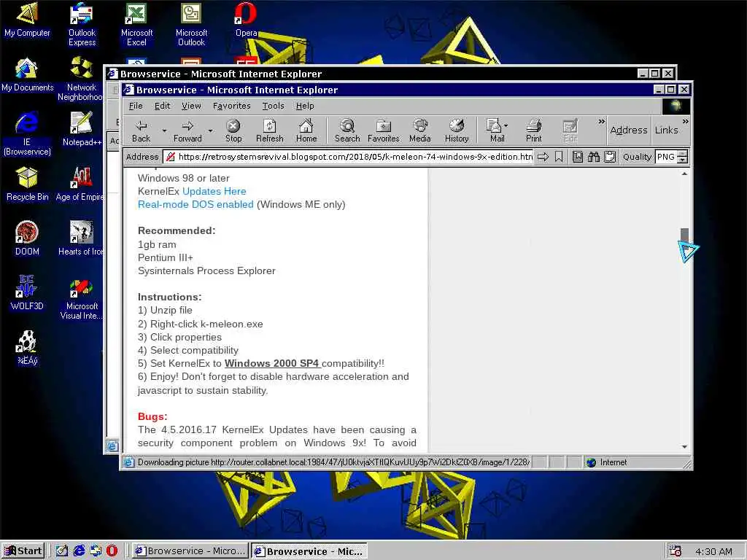
Task: Click the Start button
Action: click(23, 551)
